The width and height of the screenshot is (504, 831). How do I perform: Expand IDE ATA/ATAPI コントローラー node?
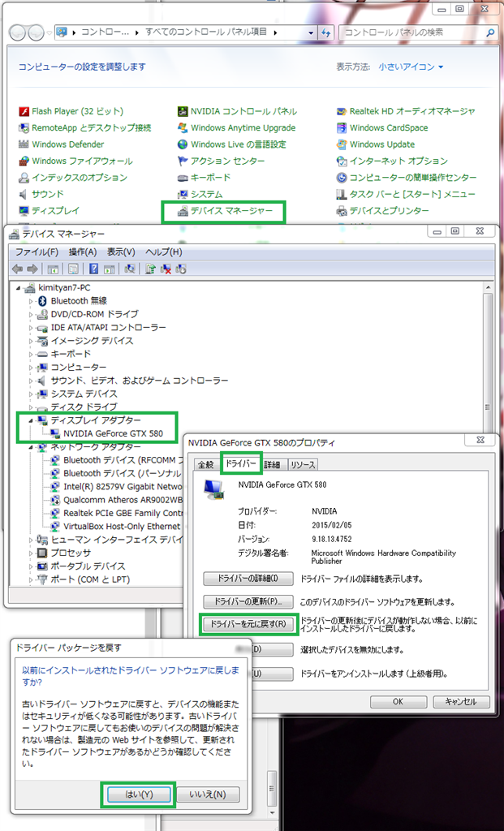point(30,328)
